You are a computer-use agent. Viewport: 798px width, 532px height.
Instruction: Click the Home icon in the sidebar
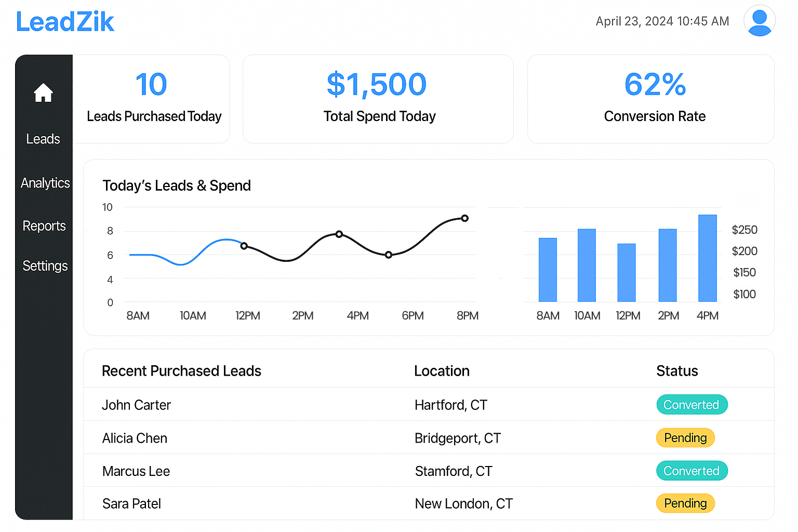point(43,92)
